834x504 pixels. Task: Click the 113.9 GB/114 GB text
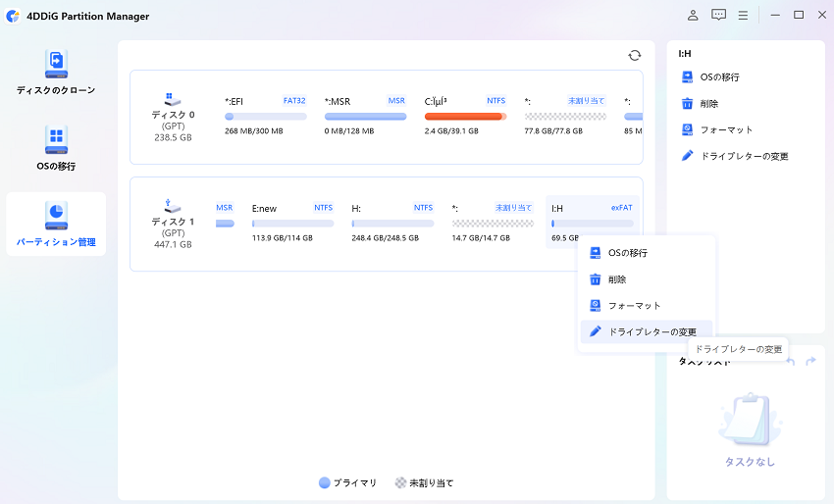(283, 237)
